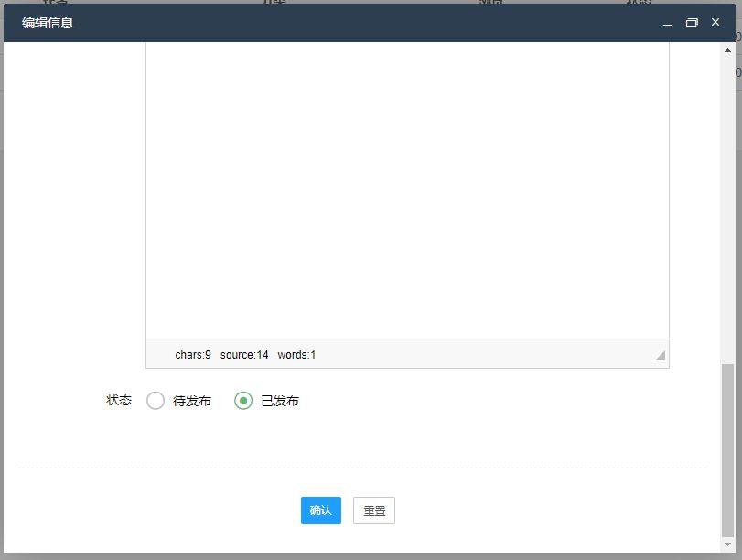Click the dialog scrollbar down arrow
This screenshot has height=560, width=742.
727,544
